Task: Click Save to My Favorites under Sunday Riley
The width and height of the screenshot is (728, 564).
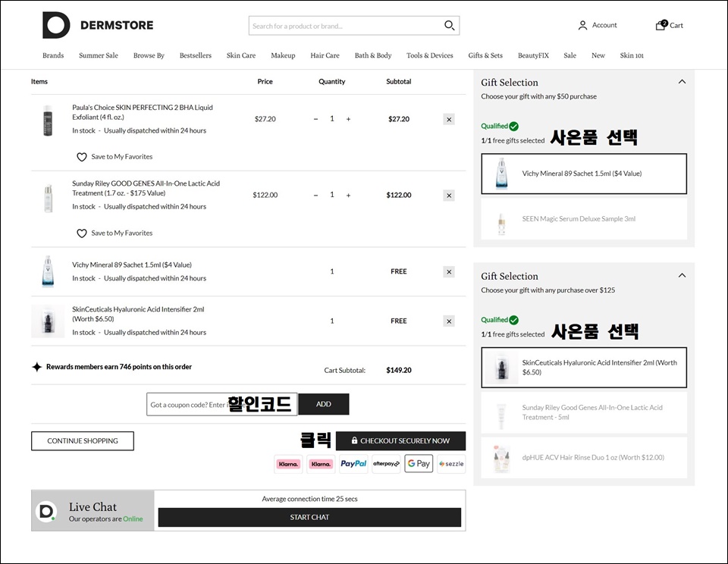Action: tap(122, 233)
